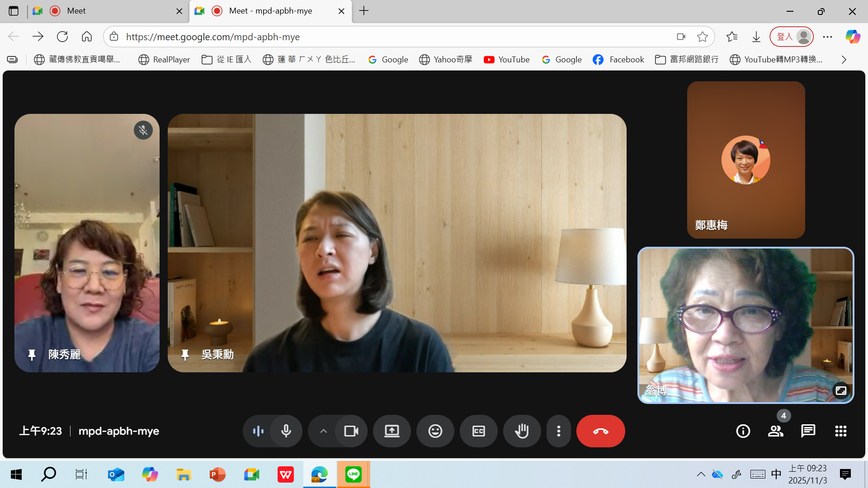This screenshot has height=488, width=868.
Task: Show the participants people panel
Action: (775, 431)
